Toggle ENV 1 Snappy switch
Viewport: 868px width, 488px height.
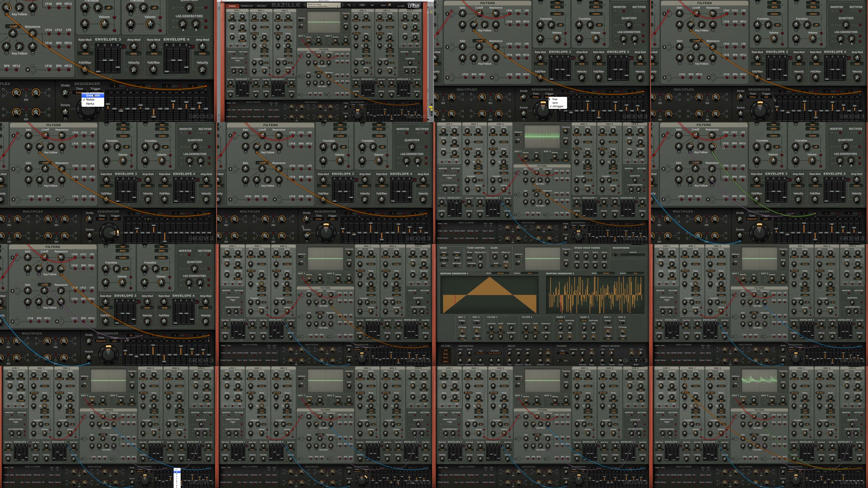click(x=461, y=323)
